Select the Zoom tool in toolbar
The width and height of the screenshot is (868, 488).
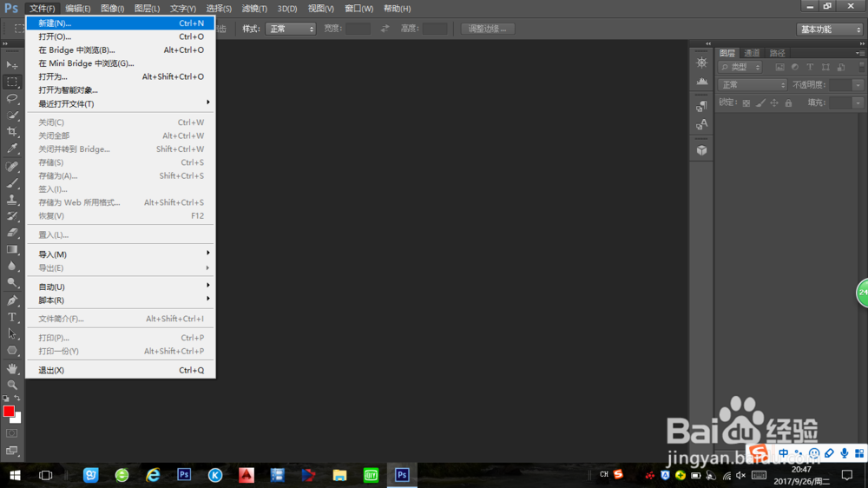[11, 385]
